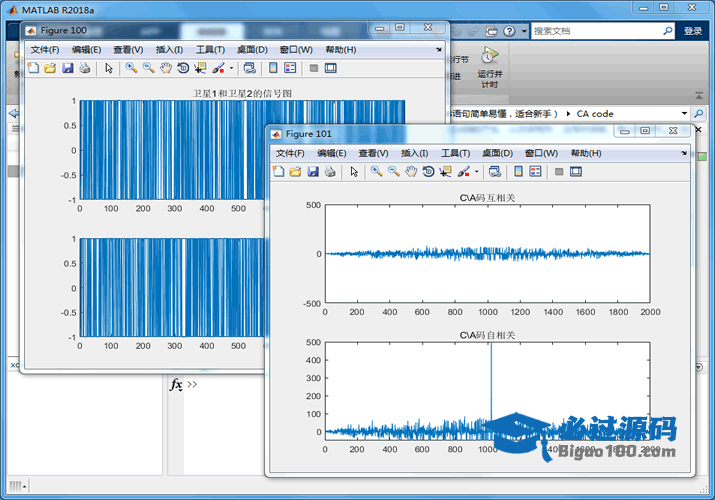Click Zoom In icon in Figure 101 toolbar
Image resolution: width=715 pixels, height=500 pixels.
(376, 172)
